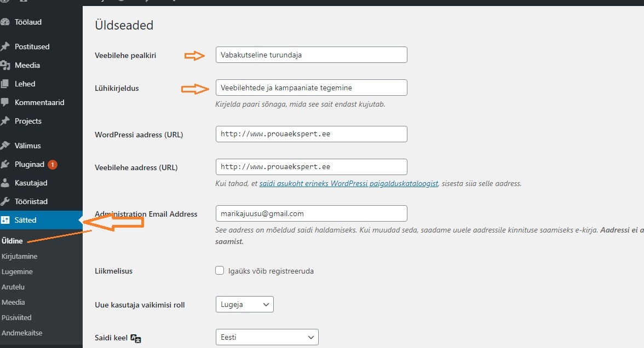Screen dimensions: 644x348
Task: Click the Lehed pages icon
Action: [x=5, y=84]
